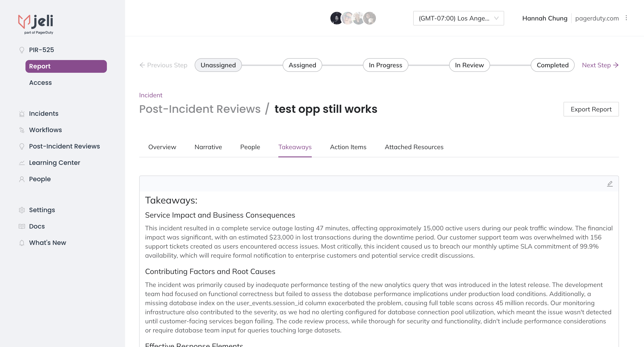
Task: Click the Settings gear icon
Action: (22, 210)
